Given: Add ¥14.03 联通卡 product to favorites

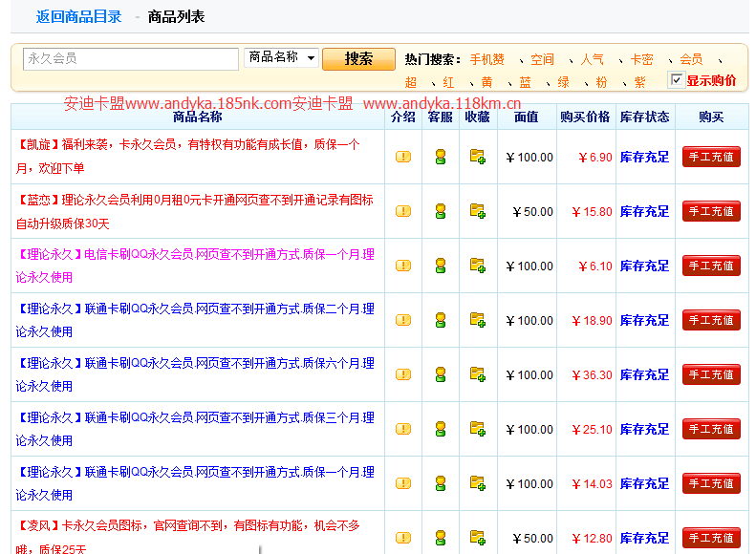Looking at the screenshot, I should [477, 483].
